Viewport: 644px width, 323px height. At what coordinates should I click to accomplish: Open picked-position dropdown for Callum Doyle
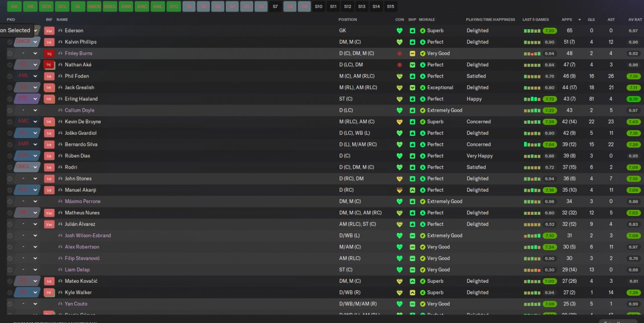pos(27,110)
